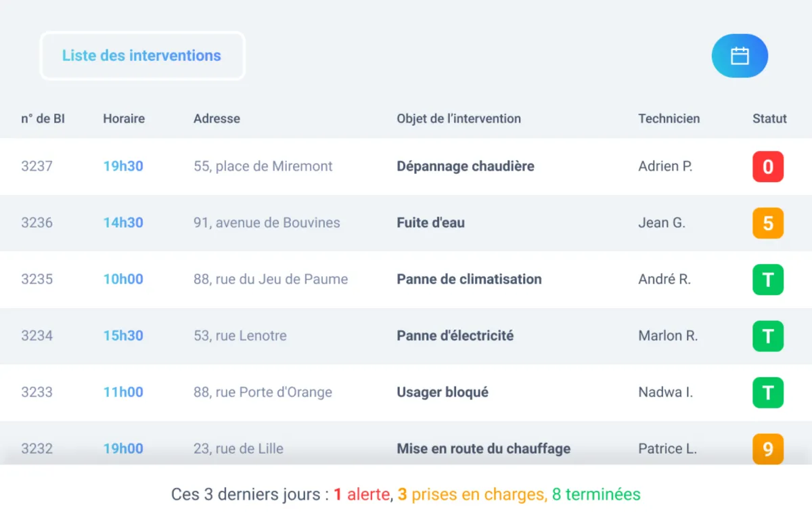
Task: Click green T badge for Marlon R.
Action: pyautogui.click(x=768, y=336)
